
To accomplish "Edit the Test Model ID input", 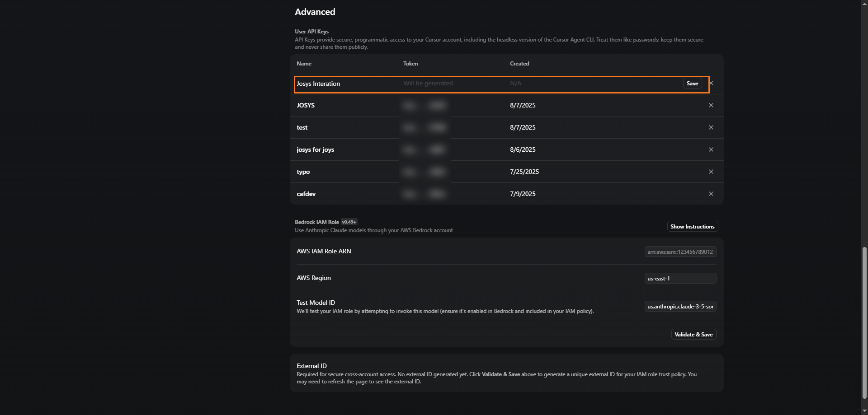I will tap(680, 307).
